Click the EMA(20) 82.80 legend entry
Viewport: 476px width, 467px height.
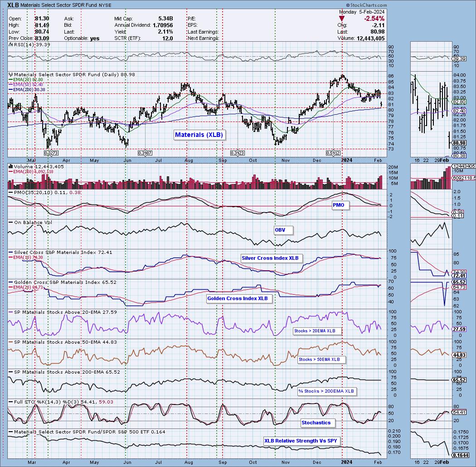coord(25,80)
